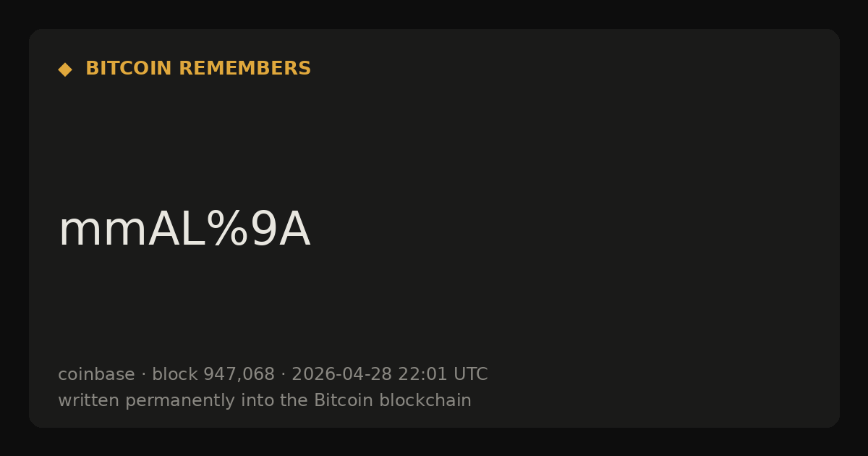Click the UTC timezone label
868x456 pixels.
470,374
